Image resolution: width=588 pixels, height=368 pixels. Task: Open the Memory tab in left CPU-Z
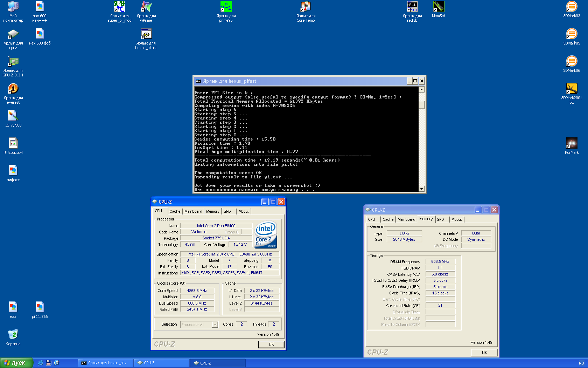coord(213,211)
